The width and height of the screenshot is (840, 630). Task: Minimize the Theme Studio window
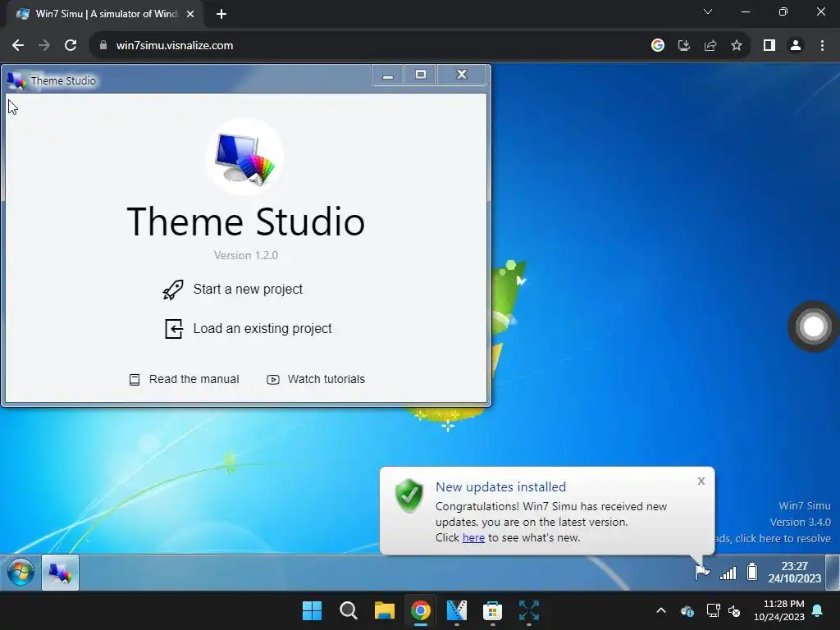[388, 75]
